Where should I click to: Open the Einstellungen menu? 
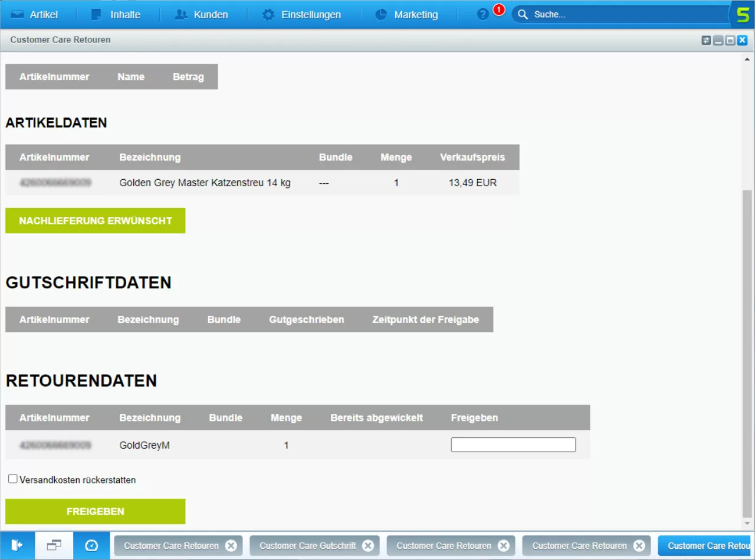coord(302,15)
